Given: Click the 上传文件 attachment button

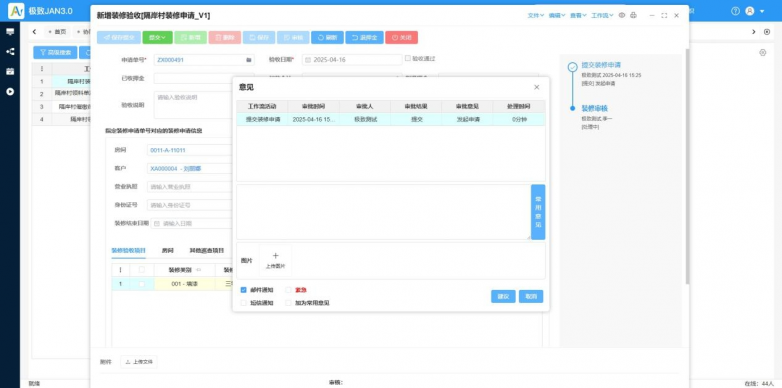Looking at the screenshot, I should point(139,362).
